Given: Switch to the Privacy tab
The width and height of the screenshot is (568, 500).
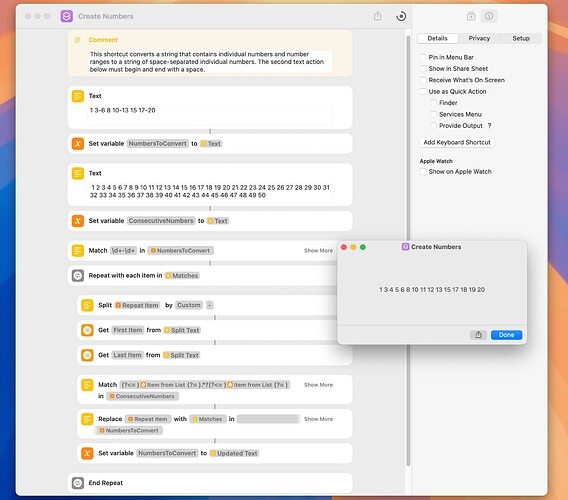Looking at the screenshot, I should coord(479,38).
